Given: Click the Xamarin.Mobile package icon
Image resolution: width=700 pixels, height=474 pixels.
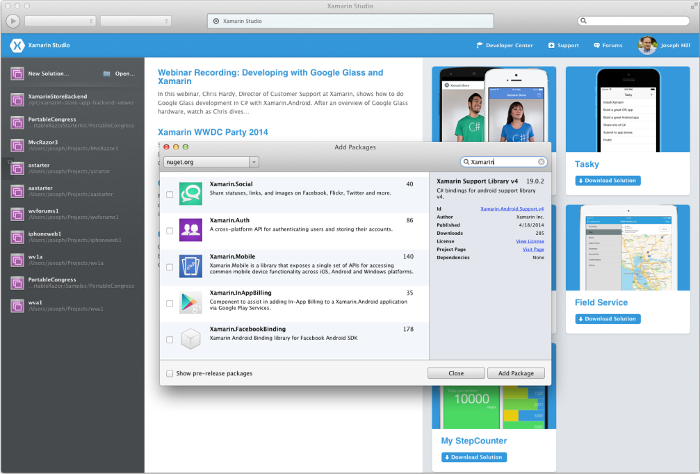Looking at the screenshot, I should tap(191, 266).
